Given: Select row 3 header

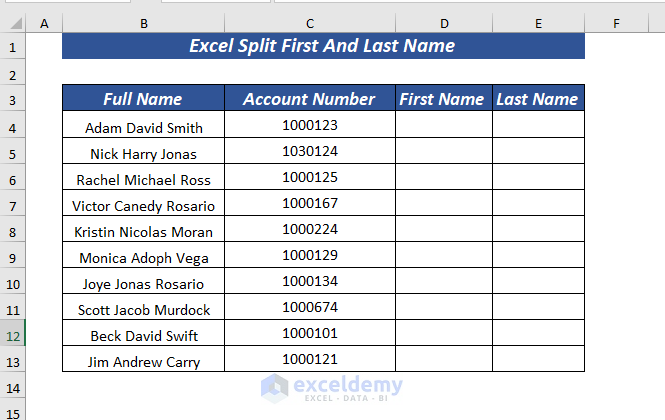Looking at the screenshot, I should (13, 99).
